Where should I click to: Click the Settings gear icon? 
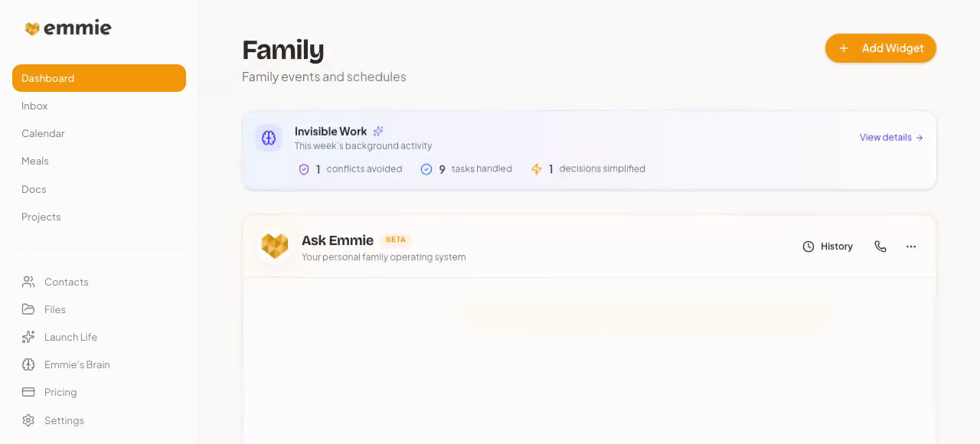click(28, 420)
